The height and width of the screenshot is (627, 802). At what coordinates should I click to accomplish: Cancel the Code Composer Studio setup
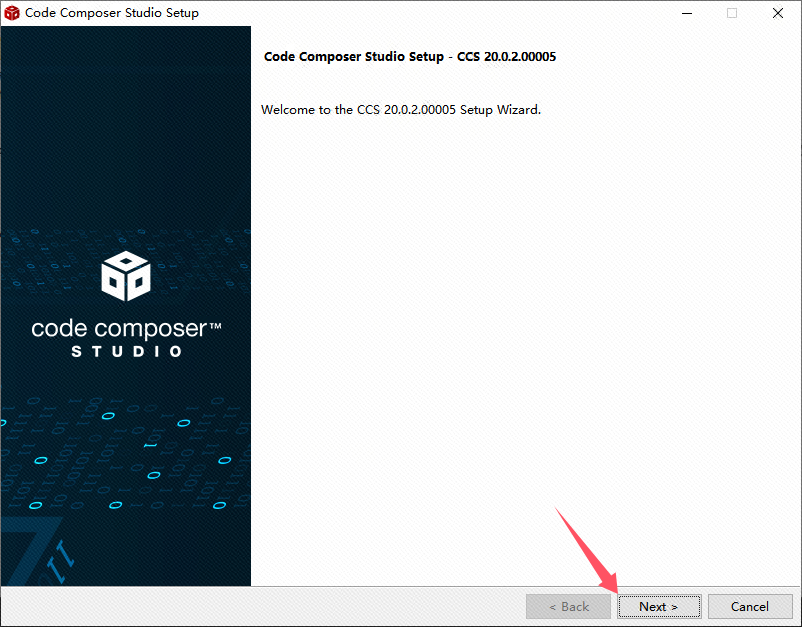click(x=750, y=607)
